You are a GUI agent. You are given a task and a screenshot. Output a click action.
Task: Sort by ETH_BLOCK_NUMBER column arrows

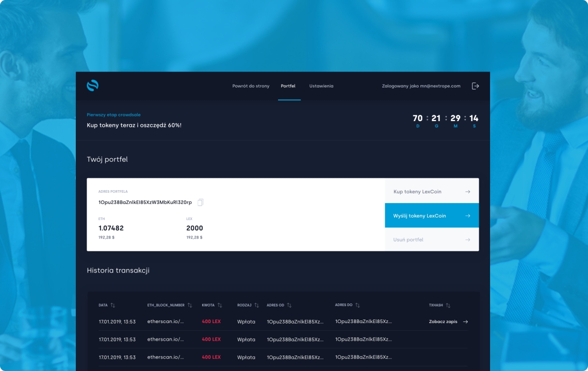[x=189, y=305]
